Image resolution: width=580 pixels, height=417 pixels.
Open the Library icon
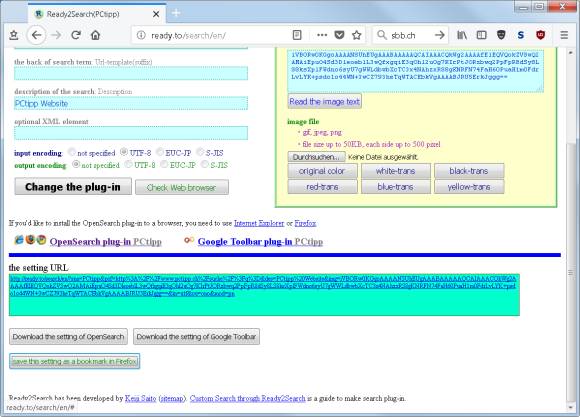tap(462, 35)
